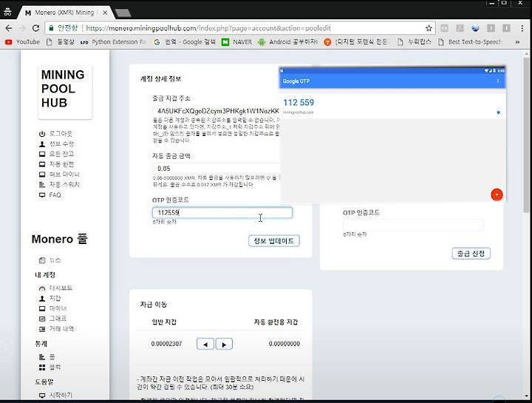This screenshot has height=403, width=532.
Task: Click the page vertical scrollbar thumb
Action: coord(526,135)
